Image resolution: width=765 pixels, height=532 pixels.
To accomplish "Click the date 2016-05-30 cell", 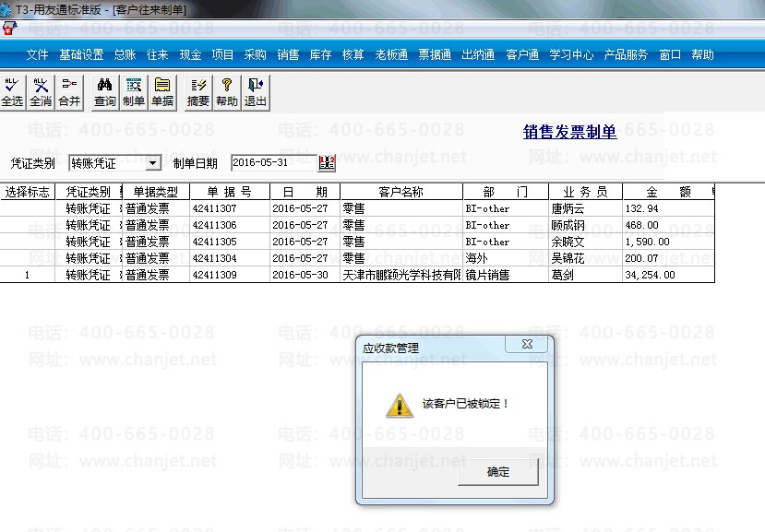I will pos(305,275).
